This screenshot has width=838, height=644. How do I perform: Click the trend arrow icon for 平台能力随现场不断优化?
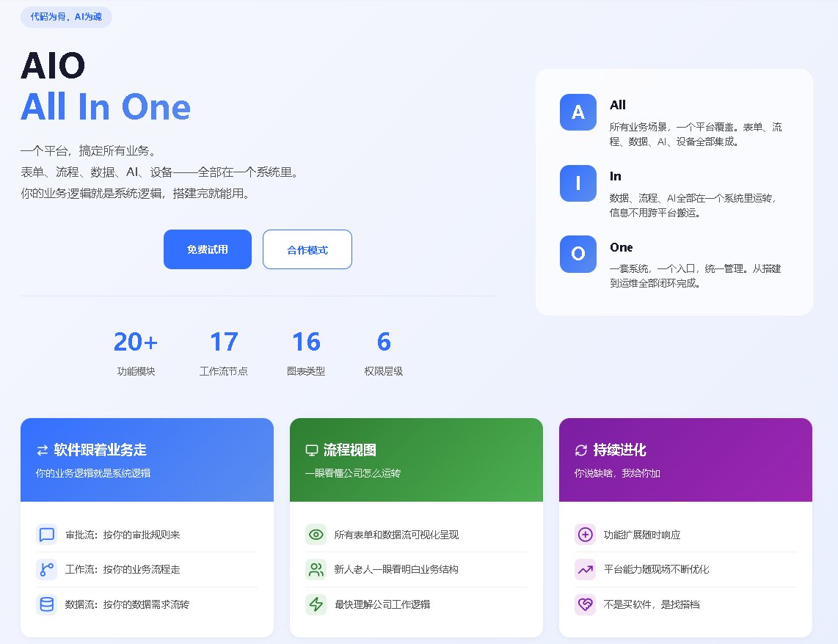[x=586, y=569]
